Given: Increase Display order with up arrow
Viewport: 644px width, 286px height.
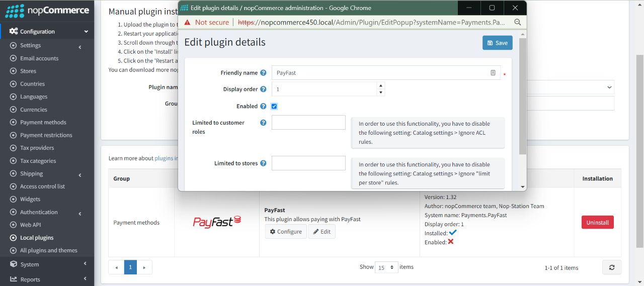Looking at the screenshot, I should [381, 86].
